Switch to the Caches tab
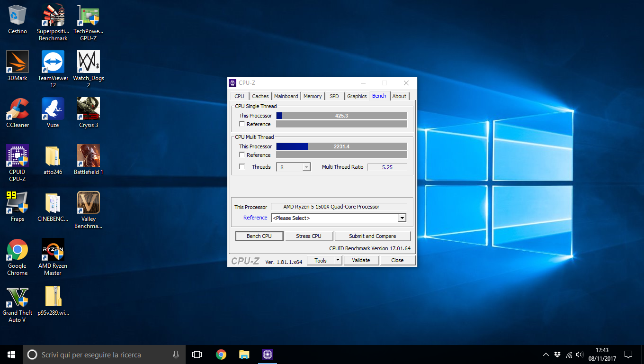The width and height of the screenshot is (644, 364). tap(260, 96)
